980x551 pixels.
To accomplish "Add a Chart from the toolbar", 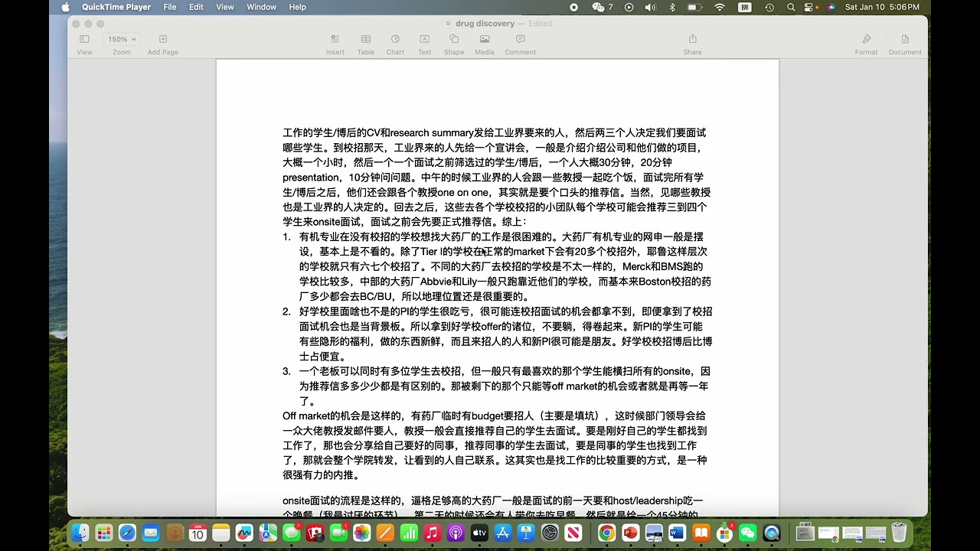I will click(395, 44).
